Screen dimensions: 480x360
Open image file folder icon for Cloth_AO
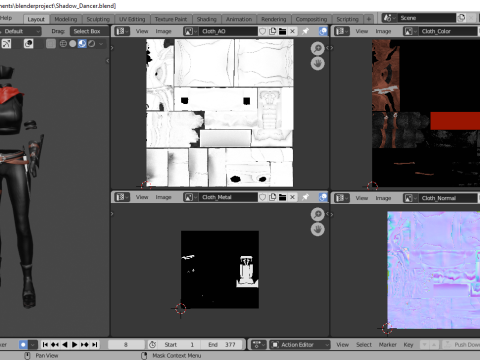(x=282, y=31)
